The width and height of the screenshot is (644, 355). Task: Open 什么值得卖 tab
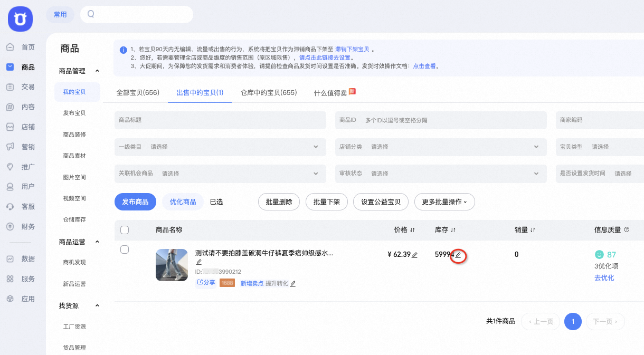tap(335, 92)
